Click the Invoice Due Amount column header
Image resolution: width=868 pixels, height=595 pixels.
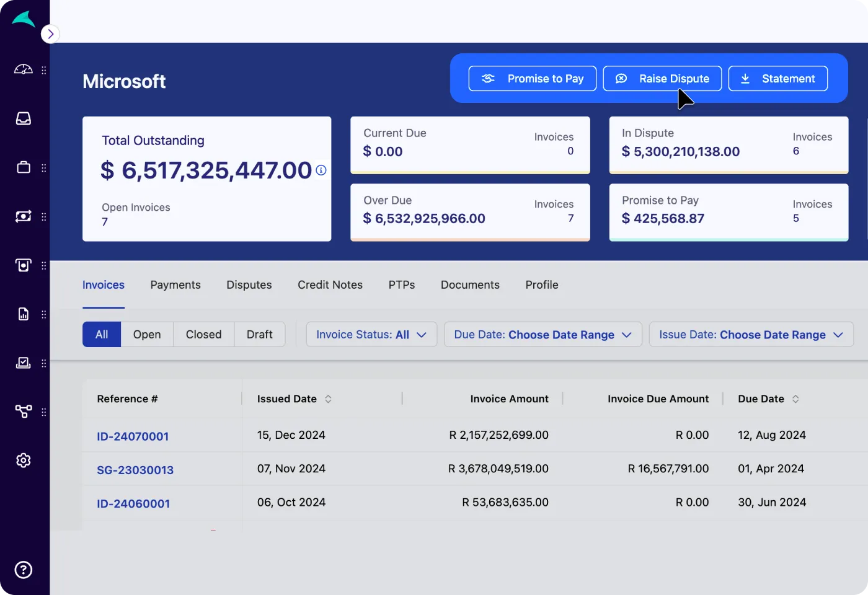(658, 399)
